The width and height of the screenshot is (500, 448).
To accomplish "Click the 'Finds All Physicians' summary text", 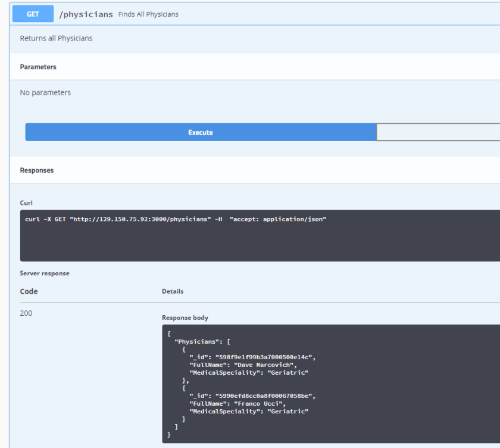I will tap(148, 14).
